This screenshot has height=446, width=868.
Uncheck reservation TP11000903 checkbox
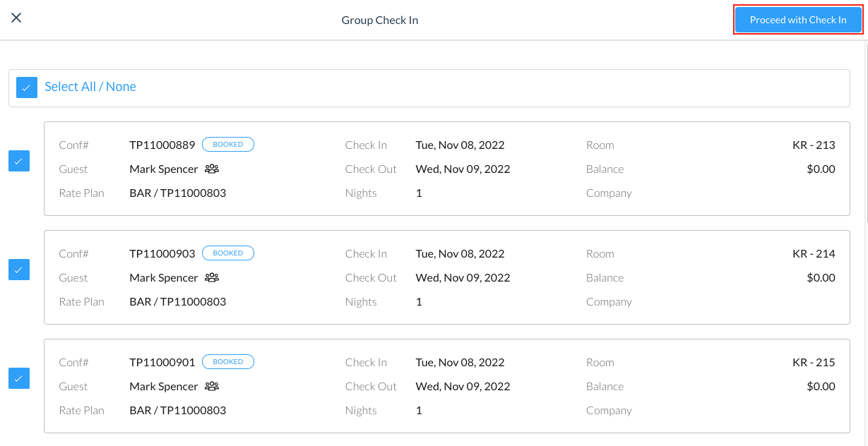point(19,270)
